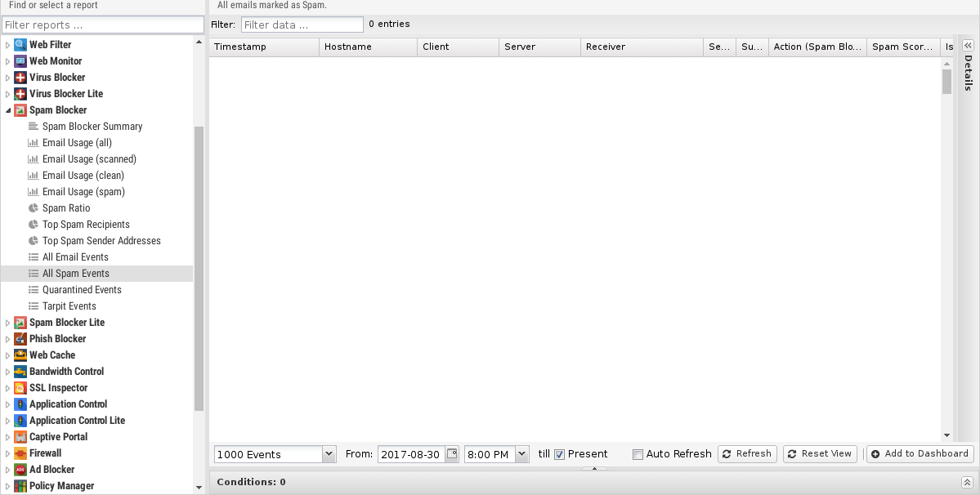Open the 8:00 PM time dropdown
980x495 pixels.
point(521,454)
